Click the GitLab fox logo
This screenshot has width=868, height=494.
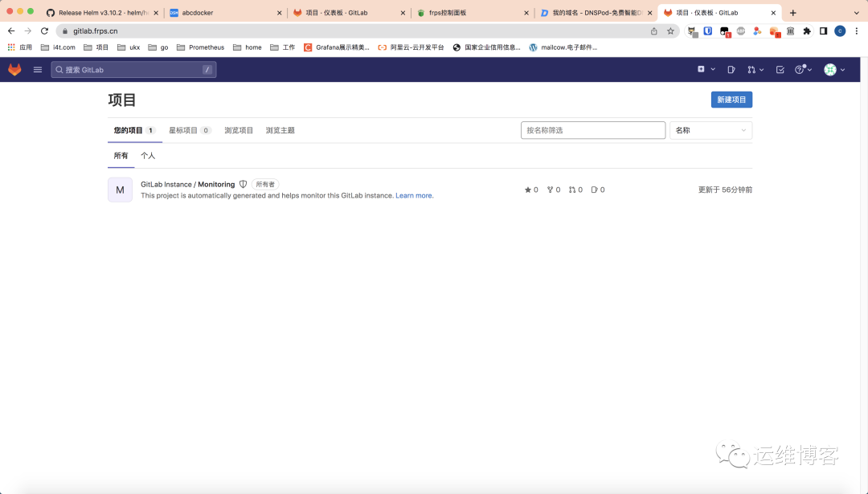[x=14, y=70]
